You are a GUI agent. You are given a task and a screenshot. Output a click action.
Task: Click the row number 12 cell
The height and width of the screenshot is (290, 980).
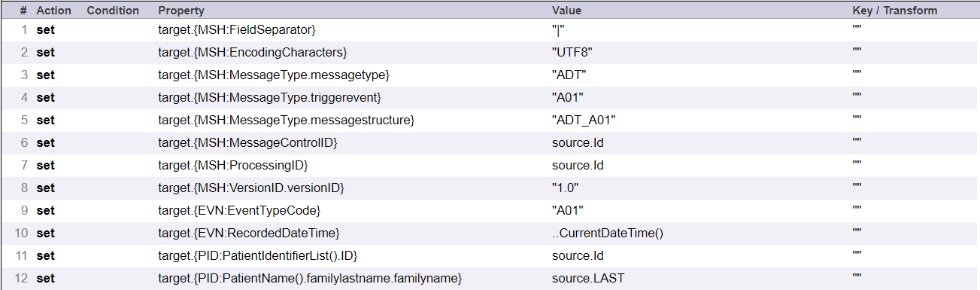22,279
